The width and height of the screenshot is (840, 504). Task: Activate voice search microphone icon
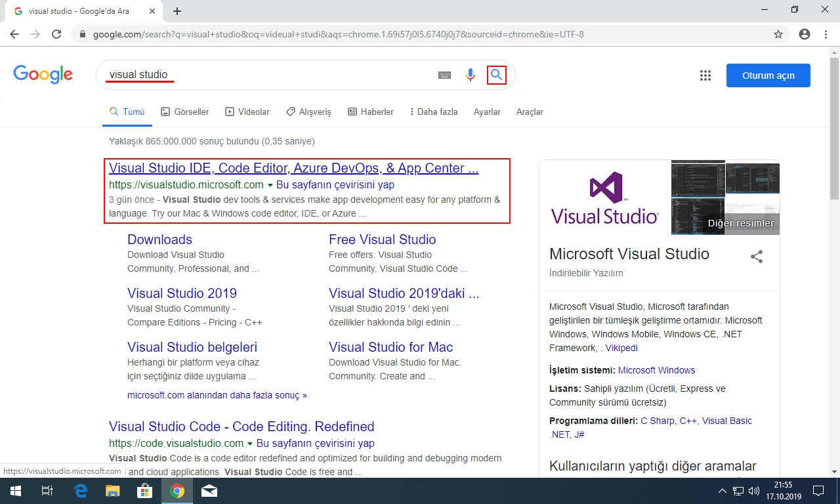[470, 75]
